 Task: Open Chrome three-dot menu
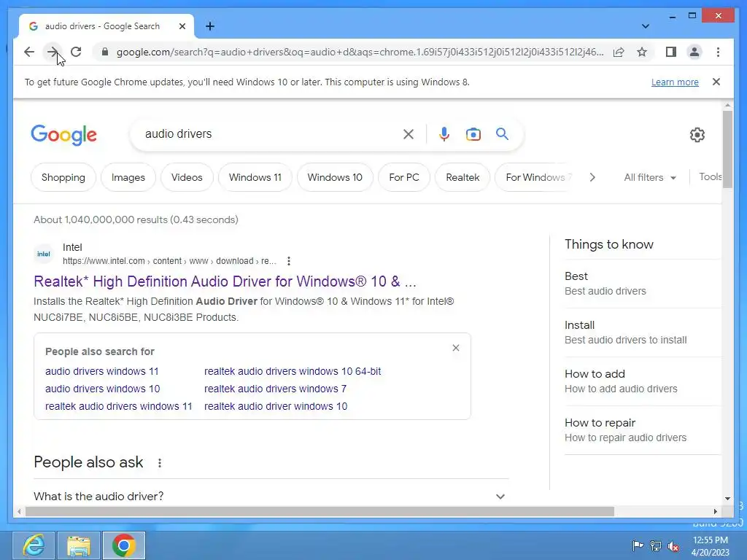click(x=718, y=52)
